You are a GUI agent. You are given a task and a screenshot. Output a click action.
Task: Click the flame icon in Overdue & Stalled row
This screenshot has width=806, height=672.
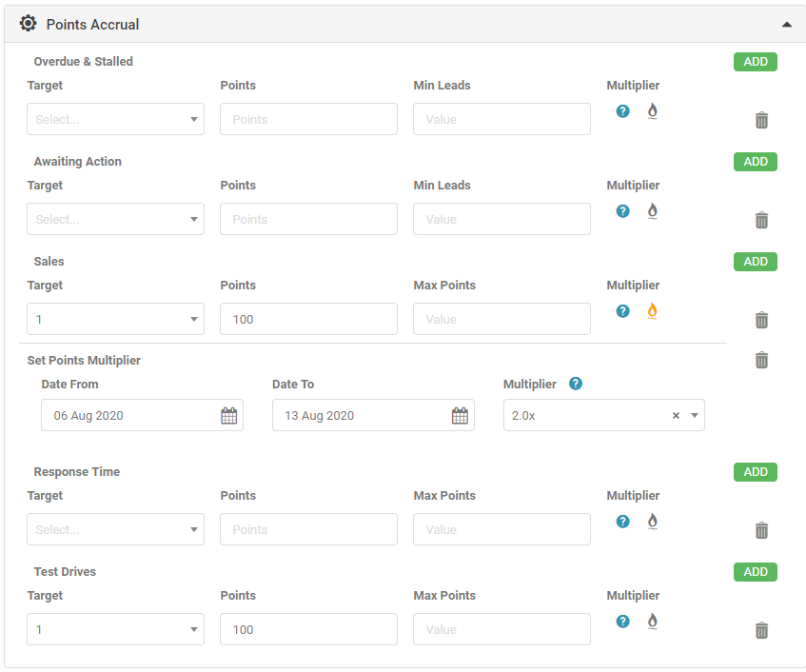pyautogui.click(x=652, y=110)
